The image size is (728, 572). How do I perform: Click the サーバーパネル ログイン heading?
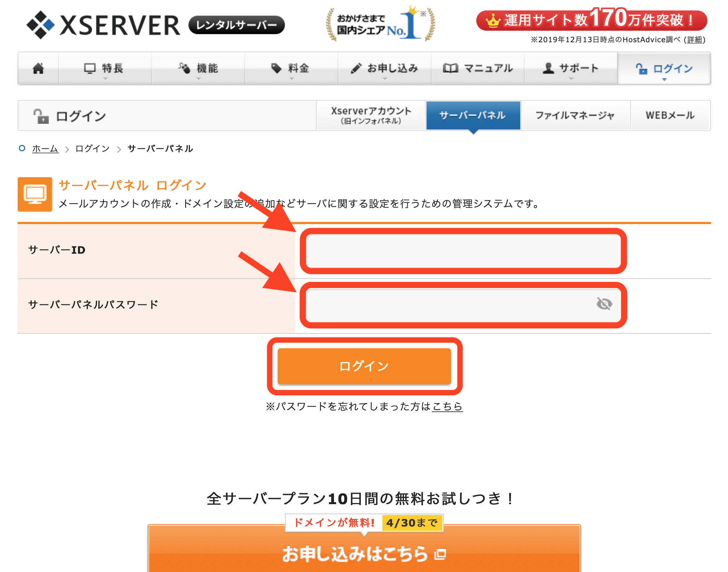[132, 185]
